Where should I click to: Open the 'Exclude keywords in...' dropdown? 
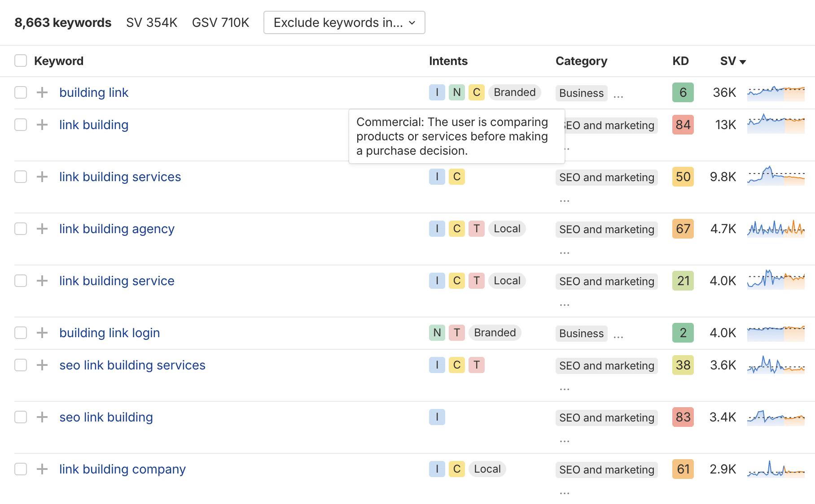pos(344,22)
